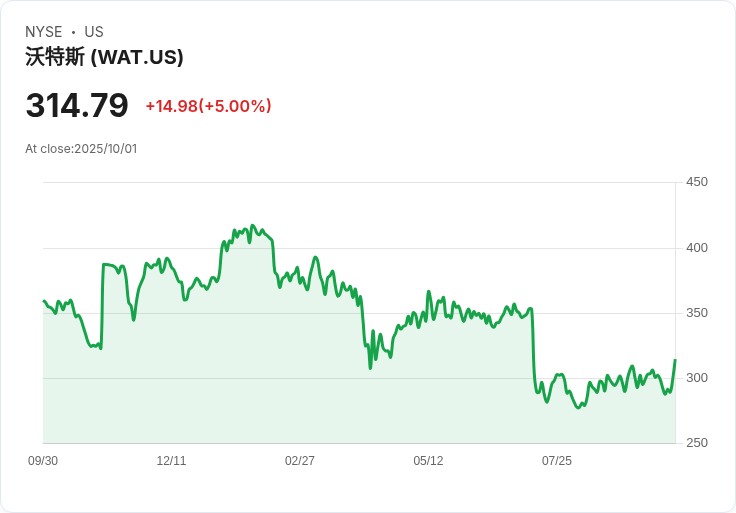
Task: Click the 400 y-axis price label
Action: pos(696,248)
